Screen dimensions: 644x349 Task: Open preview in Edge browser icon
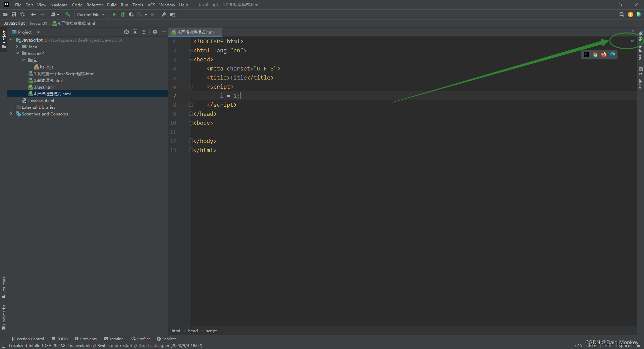(612, 55)
